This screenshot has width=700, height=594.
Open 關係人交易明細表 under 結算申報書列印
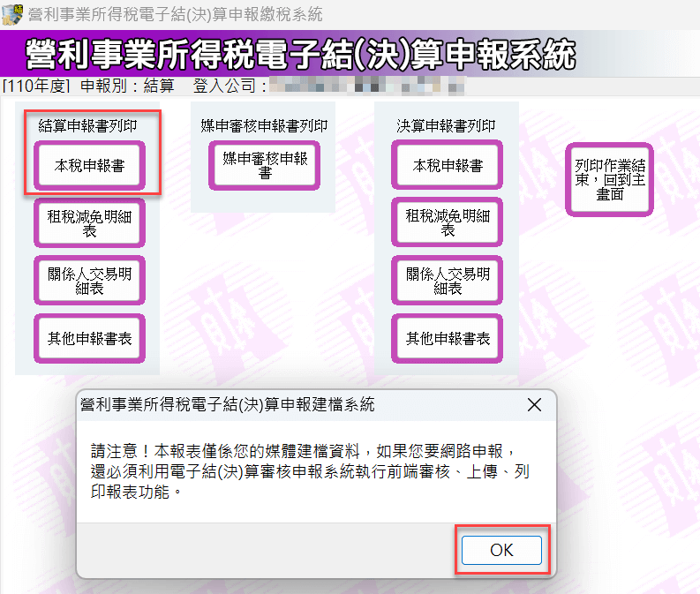[x=89, y=281]
